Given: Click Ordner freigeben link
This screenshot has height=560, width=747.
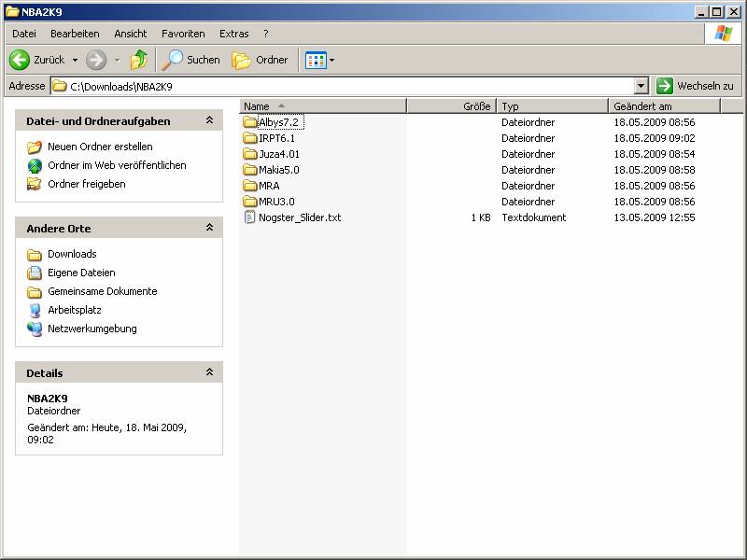Looking at the screenshot, I should [87, 184].
